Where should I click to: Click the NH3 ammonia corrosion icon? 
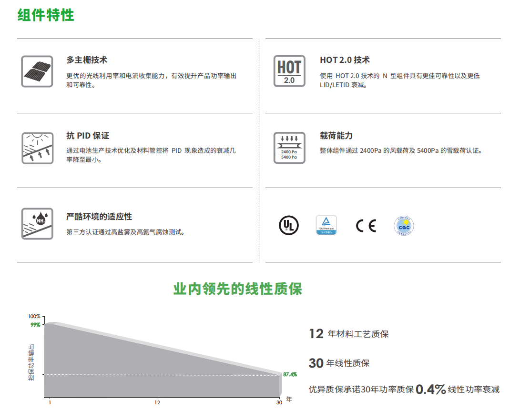pos(37,224)
